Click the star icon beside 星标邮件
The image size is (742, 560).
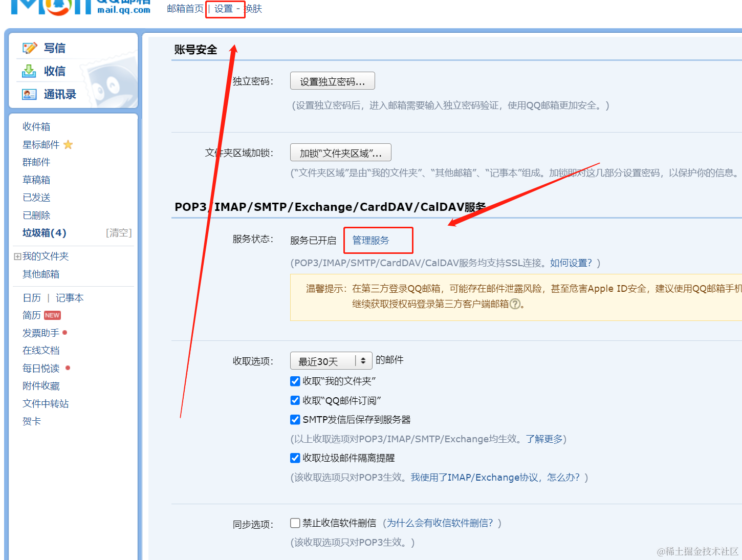pos(68,145)
